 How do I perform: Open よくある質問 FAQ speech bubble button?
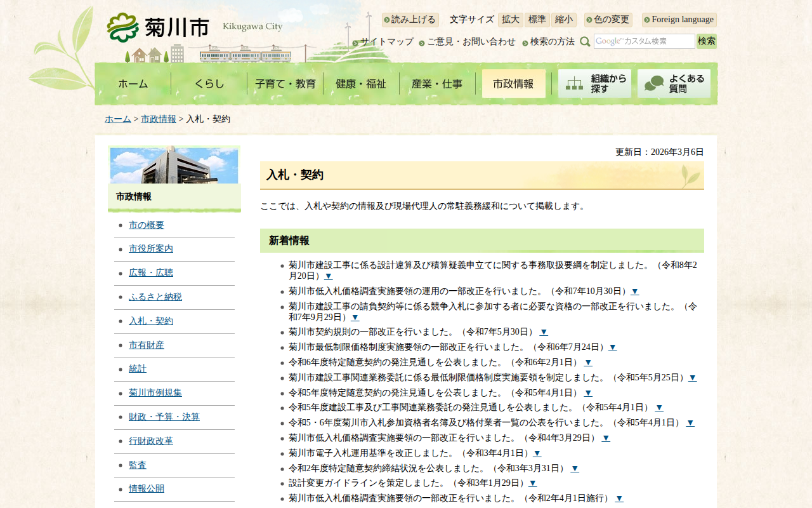(x=674, y=84)
